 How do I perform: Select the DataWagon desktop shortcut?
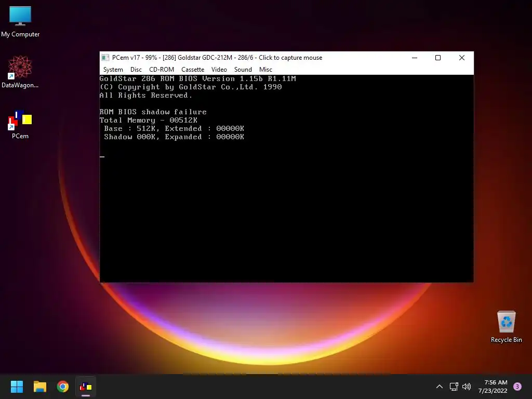pos(20,72)
